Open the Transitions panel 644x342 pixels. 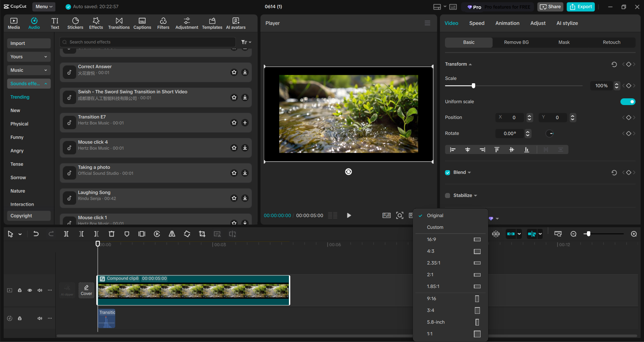tap(119, 23)
